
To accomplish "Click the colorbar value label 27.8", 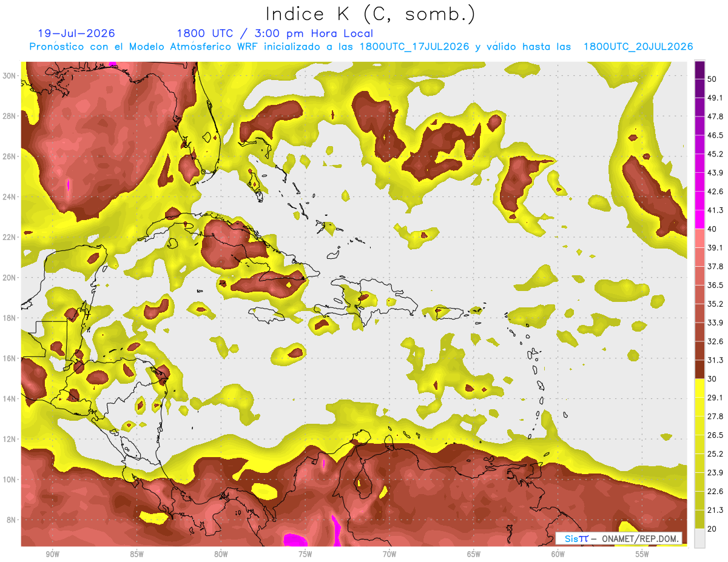I will [x=715, y=416].
